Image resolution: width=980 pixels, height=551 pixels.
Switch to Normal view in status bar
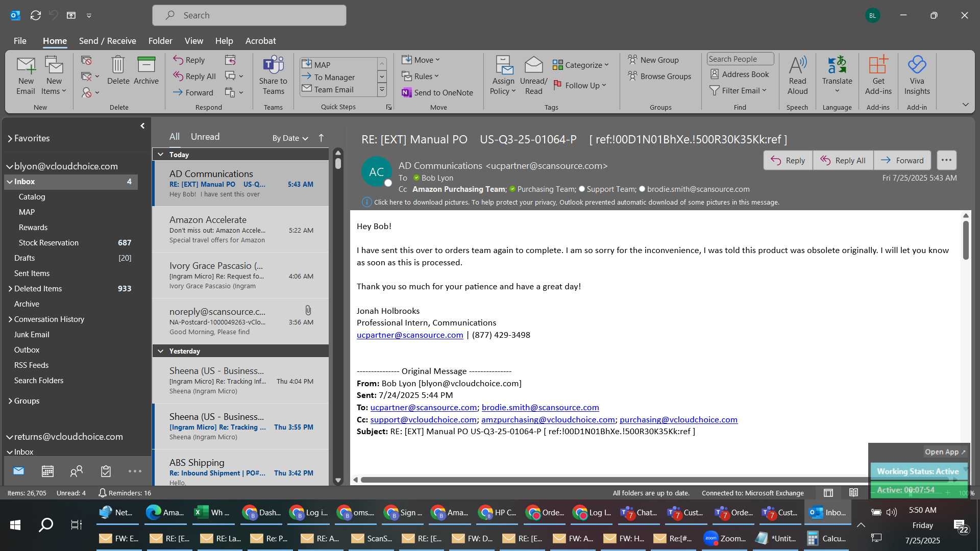[828, 493]
